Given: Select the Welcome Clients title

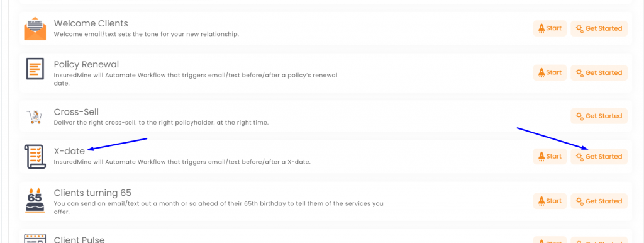Looking at the screenshot, I should (91, 23).
